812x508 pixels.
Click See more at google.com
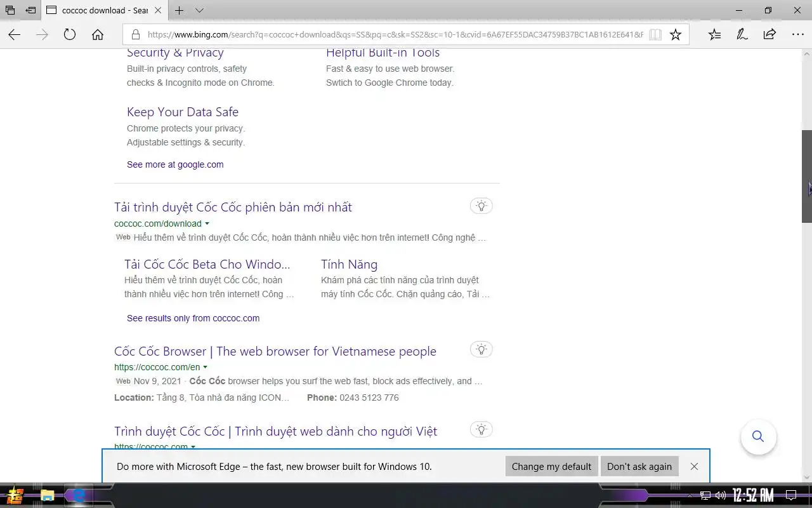(175, 164)
